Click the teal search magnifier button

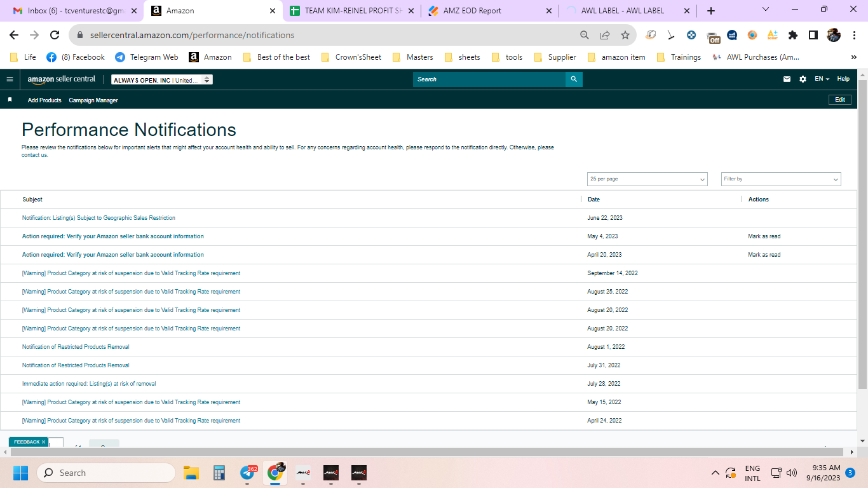click(x=574, y=79)
